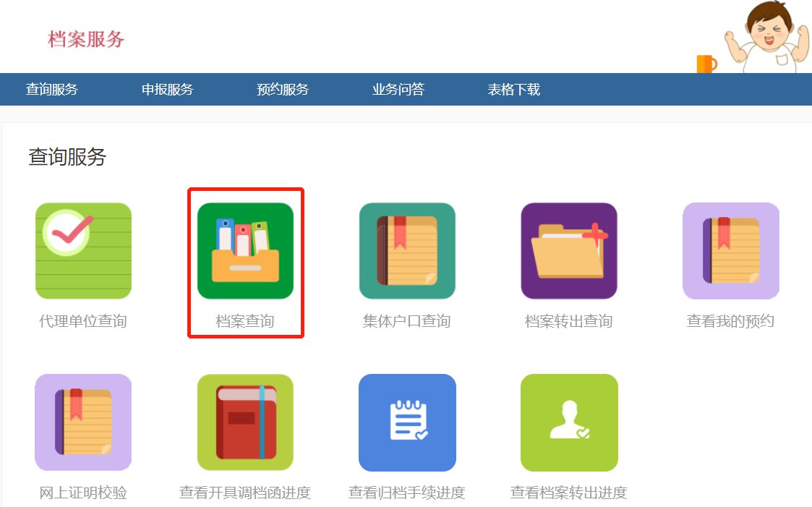Select the 查询服务 navigation menu item
The width and height of the screenshot is (812, 507).
coord(52,90)
